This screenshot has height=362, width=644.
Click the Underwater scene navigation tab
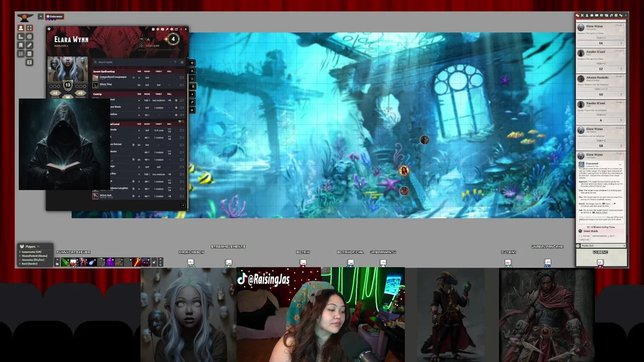pyautogui.click(x=55, y=17)
